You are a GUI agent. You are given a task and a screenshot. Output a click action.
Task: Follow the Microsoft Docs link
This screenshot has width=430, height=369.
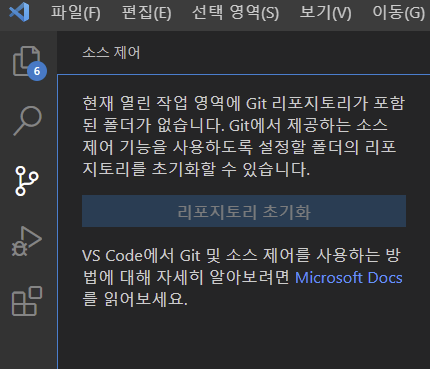[349, 278]
